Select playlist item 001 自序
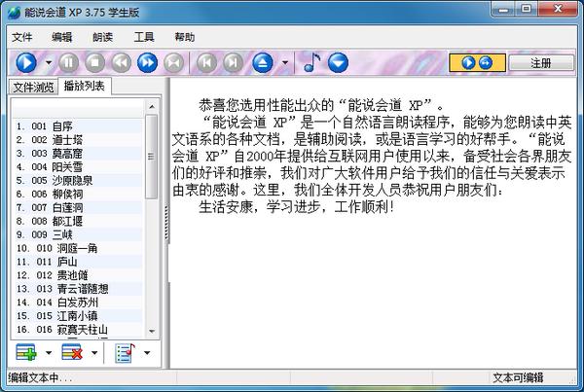Screen dimensions: 584x392 (77, 126)
